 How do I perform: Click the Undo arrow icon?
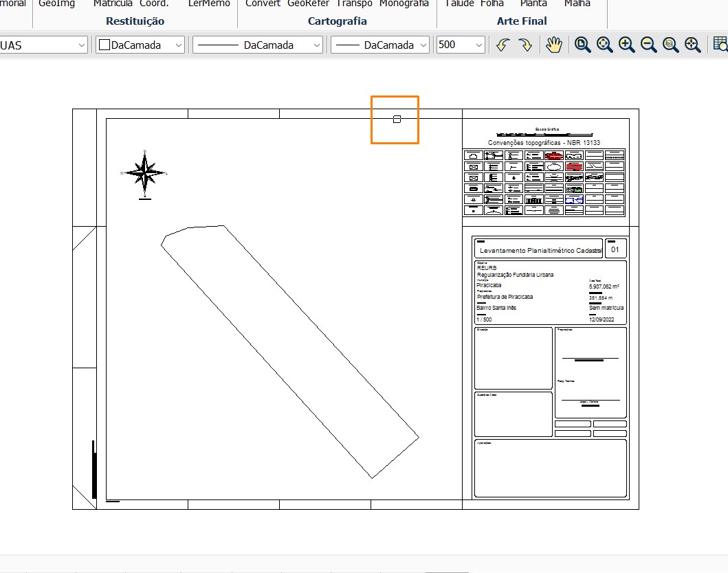point(503,45)
